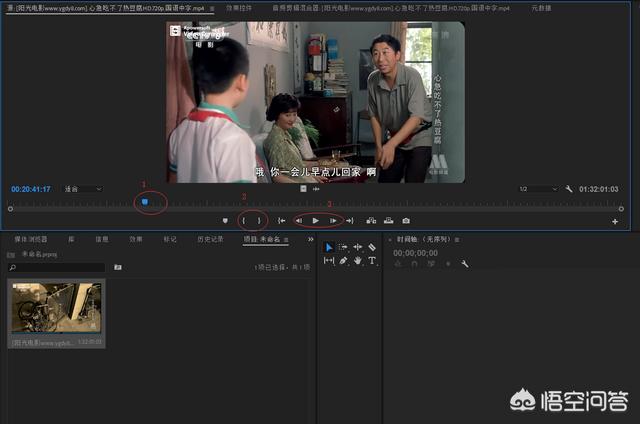Switch to the 效果 tab
The image size is (640, 424).
(x=136, y=239)
